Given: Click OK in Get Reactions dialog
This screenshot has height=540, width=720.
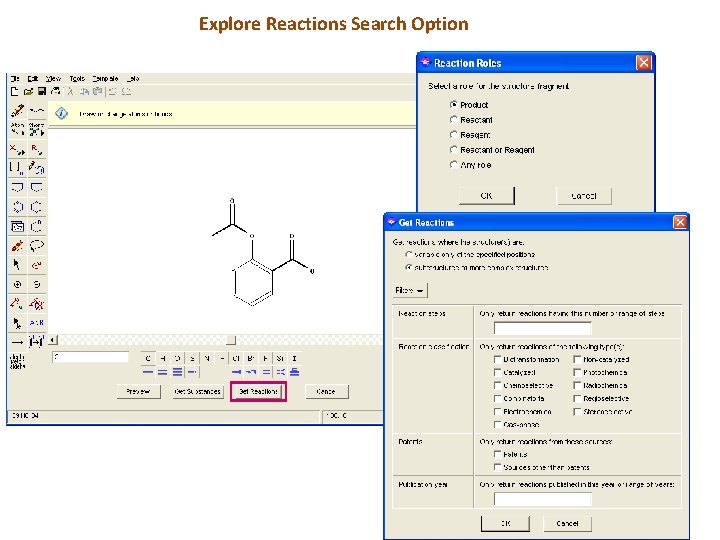Looking at the screenshot, I should [x=506, y=523].
